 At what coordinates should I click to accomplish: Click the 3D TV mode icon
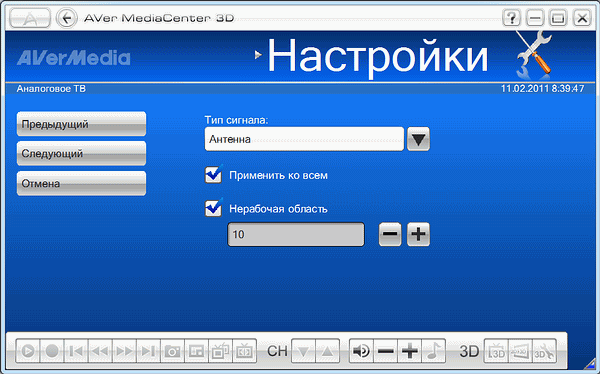point(496,351)
